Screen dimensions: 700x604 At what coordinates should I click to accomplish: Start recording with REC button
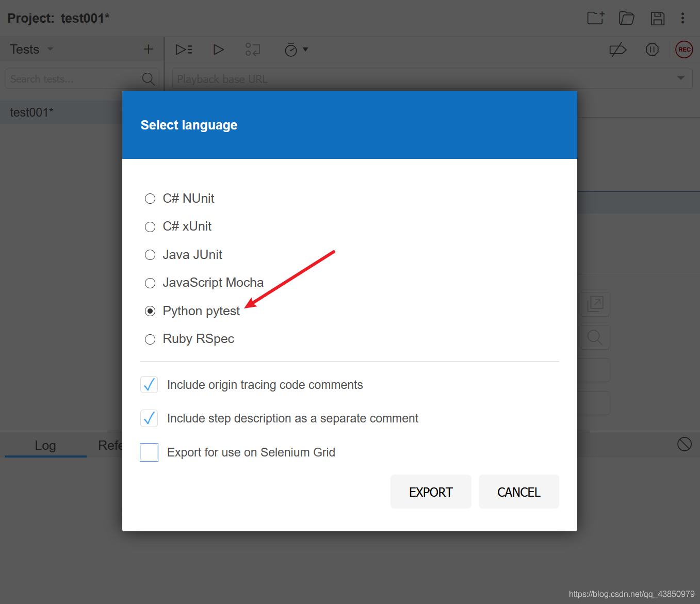[x=684, y=50]
